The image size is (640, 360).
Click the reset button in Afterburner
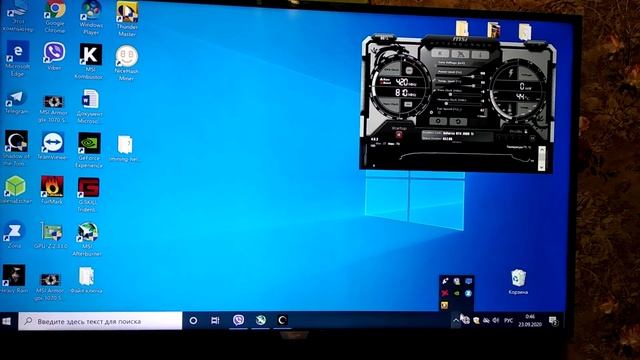458,121
